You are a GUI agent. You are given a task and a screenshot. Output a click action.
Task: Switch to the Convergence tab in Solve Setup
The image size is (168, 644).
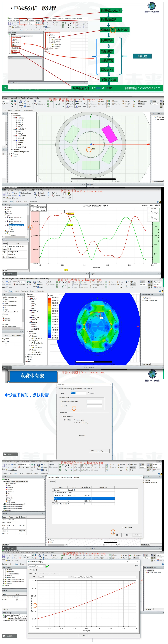point(67,389)
